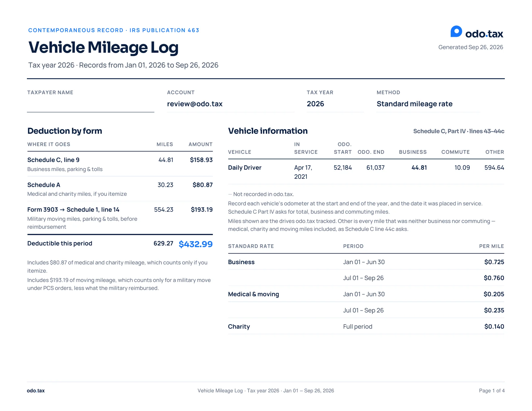
Task: Click the "$0.760" per-mile rate
Action: 494,278
